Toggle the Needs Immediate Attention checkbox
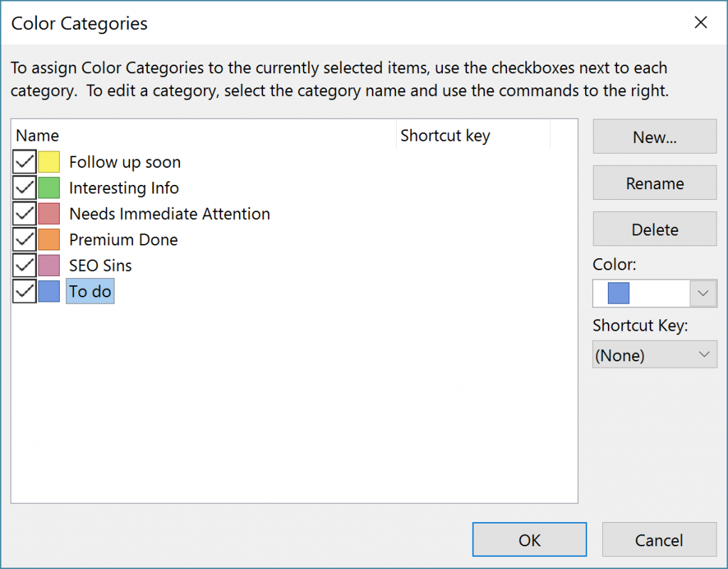This screenshot has width=728, height=569. [x=25, y=213]
